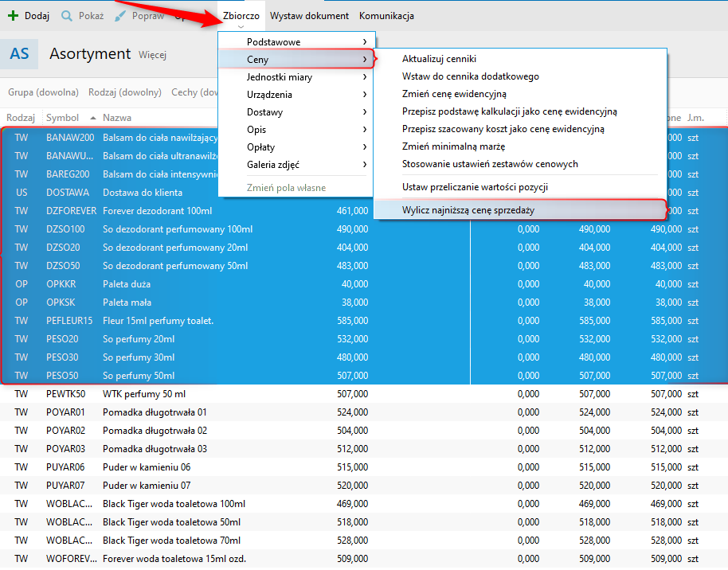
Task: Choose Przepisz podstawę kalkulacji jako cenę ewidencyjną
Action: click(520, 111)
